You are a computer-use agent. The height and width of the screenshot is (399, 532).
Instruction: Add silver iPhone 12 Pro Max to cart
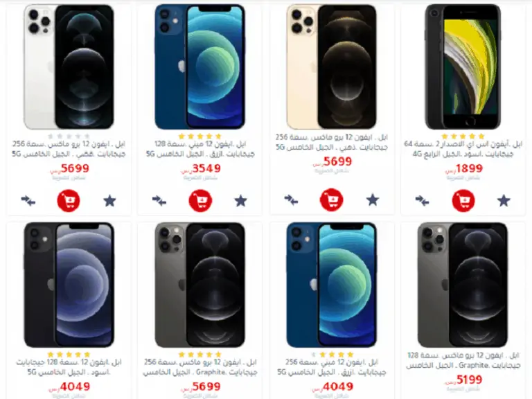coord(69,201)
